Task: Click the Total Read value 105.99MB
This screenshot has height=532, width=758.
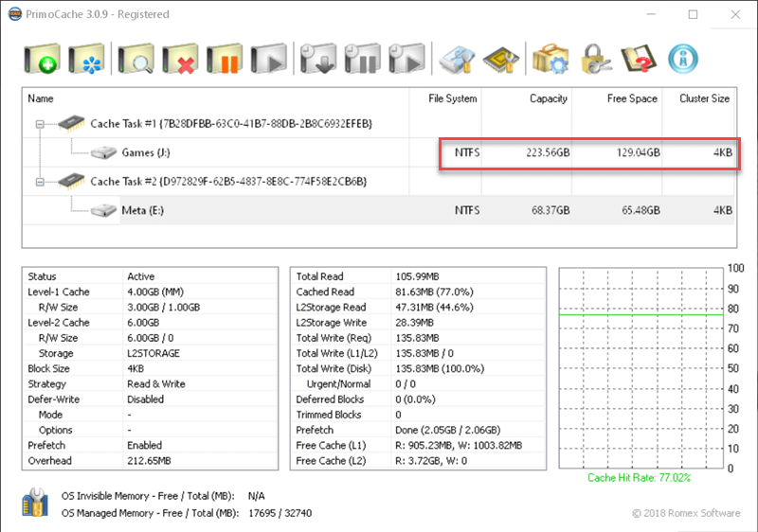Action: 417,276
